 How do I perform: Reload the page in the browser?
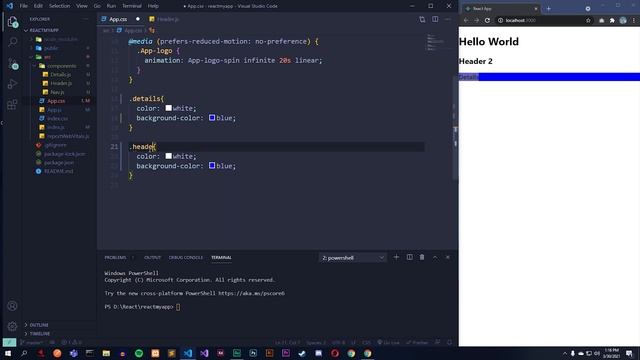[487, 20]
